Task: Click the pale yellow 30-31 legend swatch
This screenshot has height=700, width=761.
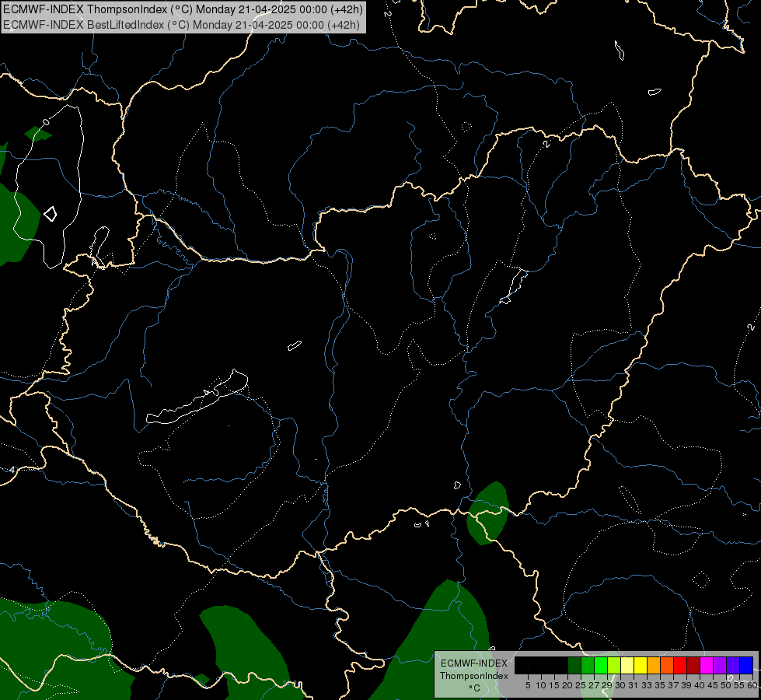Action: (627, 665)
